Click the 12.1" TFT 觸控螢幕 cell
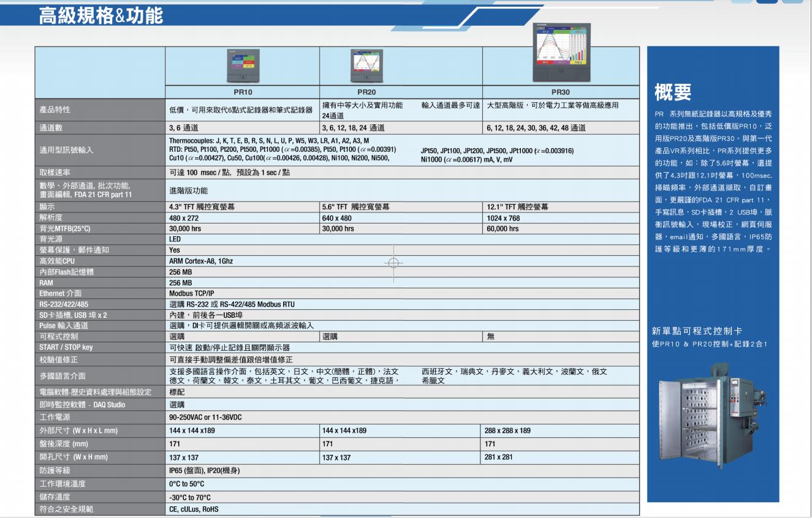The width and height of the screenshot is (812, 518). tap(517, 207)
